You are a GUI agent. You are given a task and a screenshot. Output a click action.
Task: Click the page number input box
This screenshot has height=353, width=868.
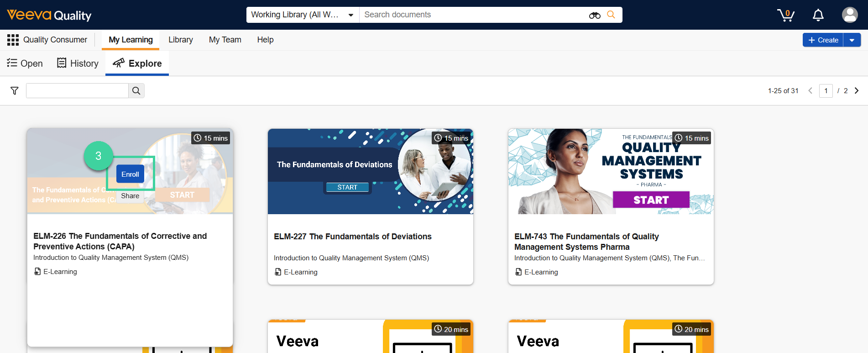826,90
